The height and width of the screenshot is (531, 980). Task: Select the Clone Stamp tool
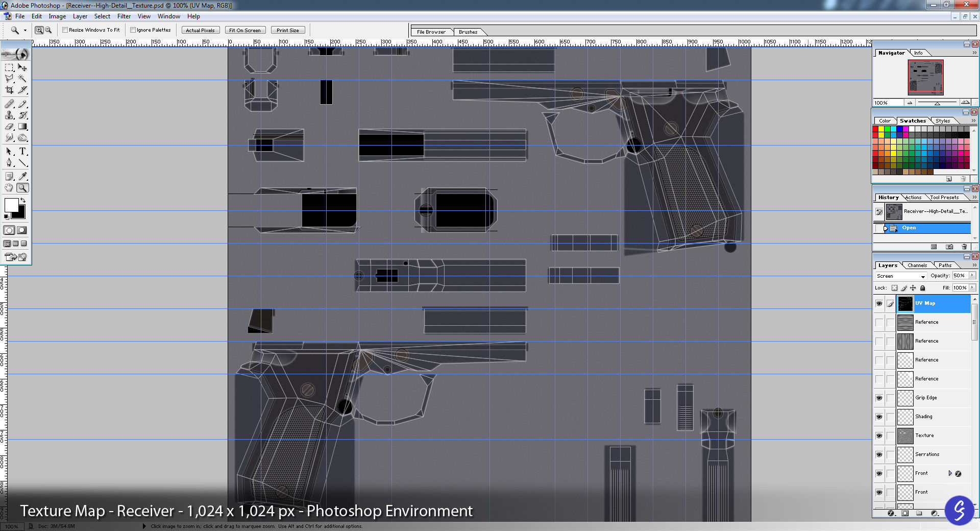pyautogui.click(x=9, y=115)
